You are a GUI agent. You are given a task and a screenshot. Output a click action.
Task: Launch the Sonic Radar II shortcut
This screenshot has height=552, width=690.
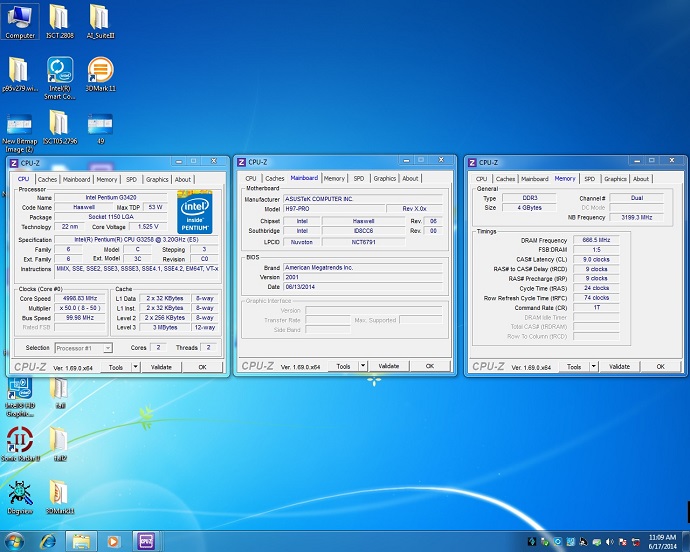coord(20,444)
